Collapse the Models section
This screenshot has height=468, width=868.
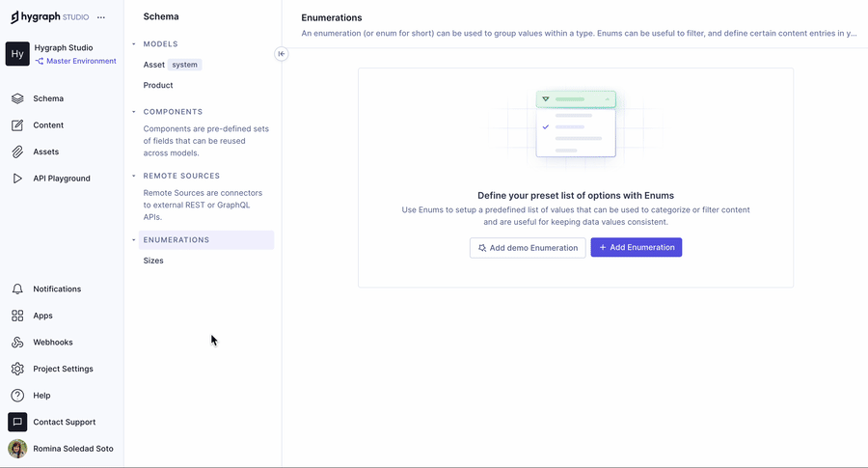coord(134,44)
